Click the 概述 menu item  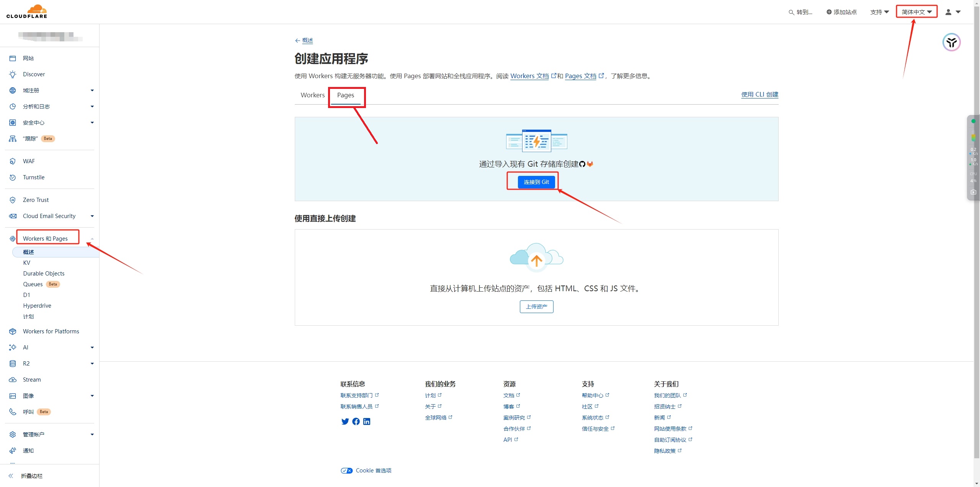pos(29,252)
